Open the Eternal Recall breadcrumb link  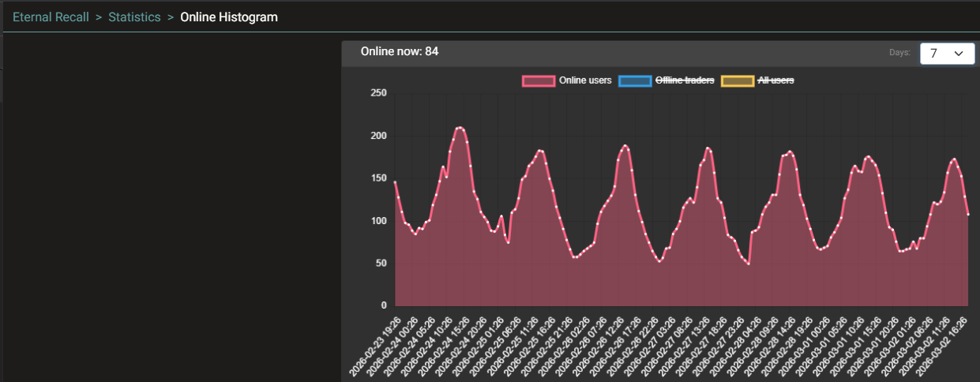tap(51, 17)
